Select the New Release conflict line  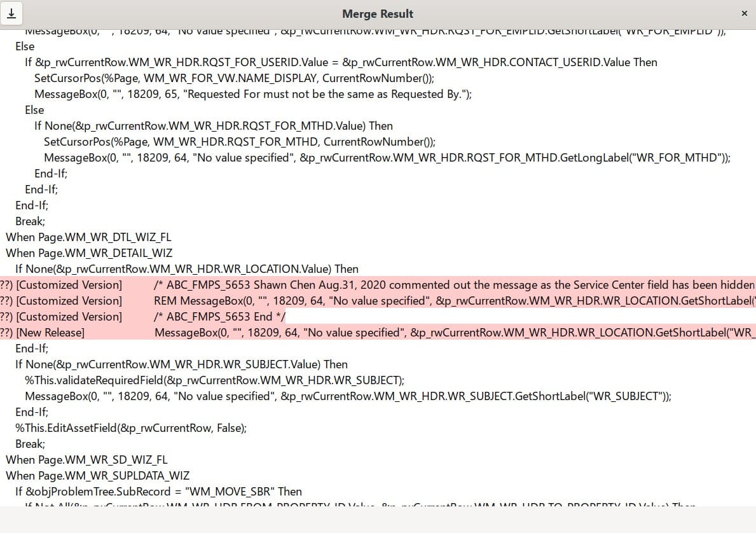coord(381,333)
